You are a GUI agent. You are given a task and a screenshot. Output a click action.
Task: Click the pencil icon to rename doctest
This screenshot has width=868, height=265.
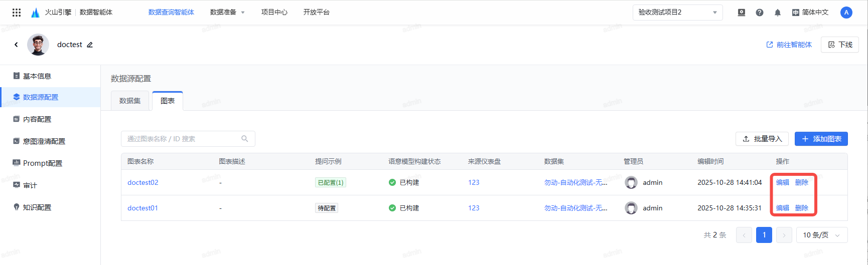(x=90, y=45)
